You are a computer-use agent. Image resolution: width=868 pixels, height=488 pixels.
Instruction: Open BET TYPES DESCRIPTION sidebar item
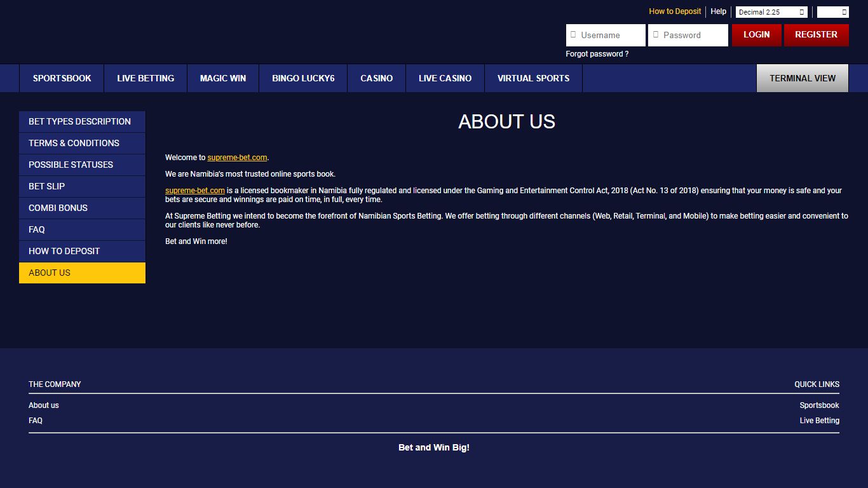82,121
